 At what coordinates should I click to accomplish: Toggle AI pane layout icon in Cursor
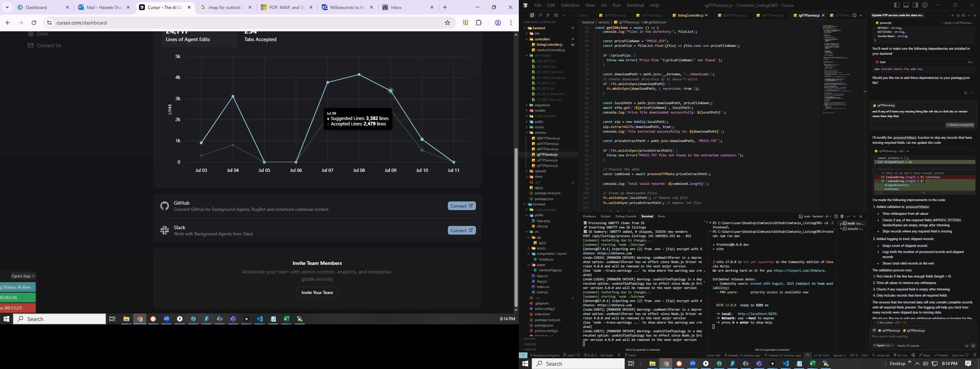(x=915, y=5)
